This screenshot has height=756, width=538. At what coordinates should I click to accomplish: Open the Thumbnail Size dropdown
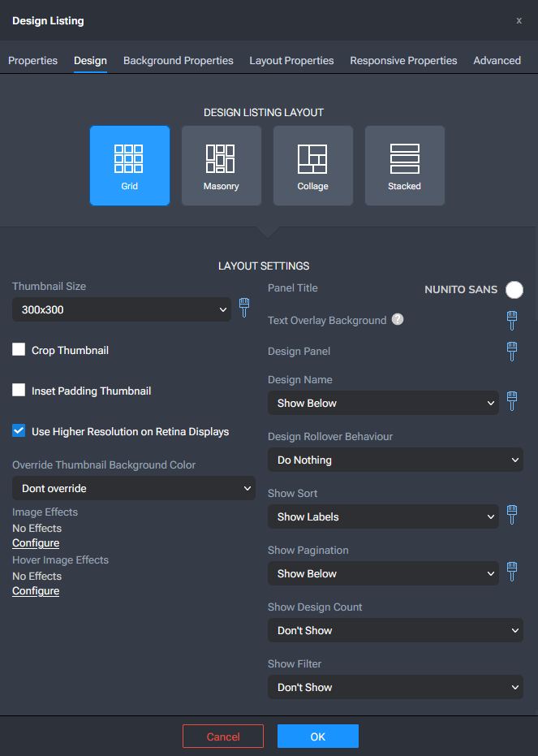122,309
